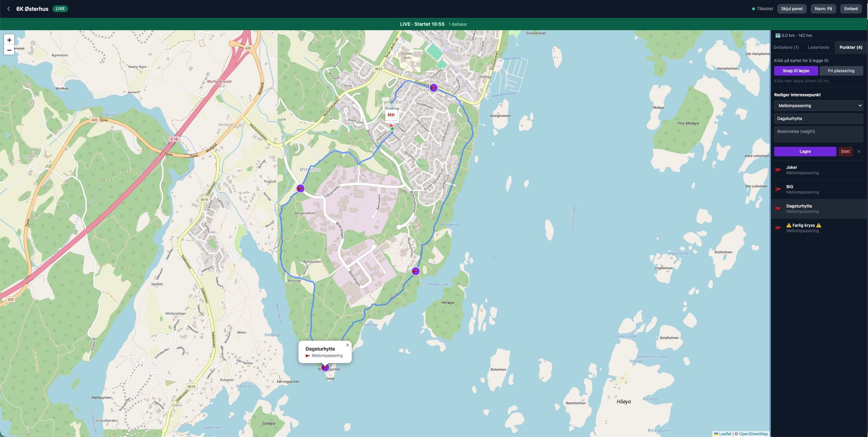
Task: Go back using the arrow beside 6K Østerhus
Action: point(9,9)
